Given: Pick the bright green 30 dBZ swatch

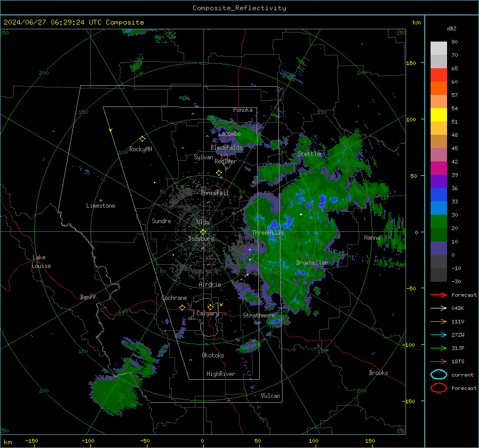Looking at the screenshot, I should 439,221.
